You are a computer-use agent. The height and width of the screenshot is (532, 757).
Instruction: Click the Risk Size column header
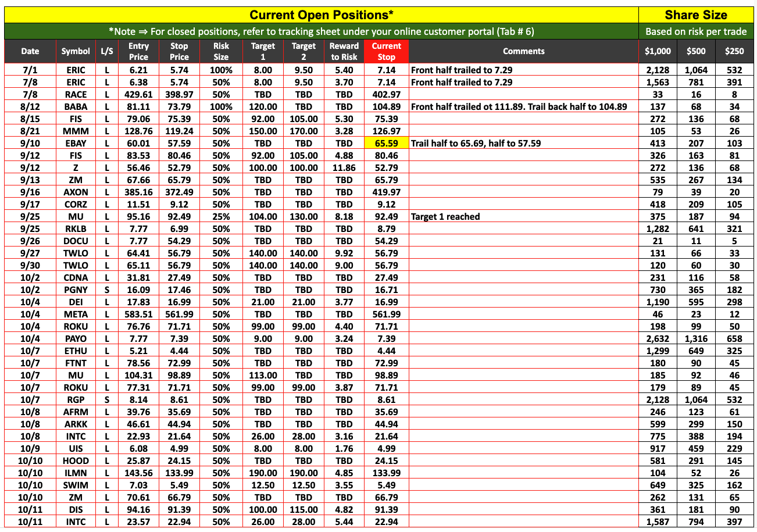click(221, 51)
